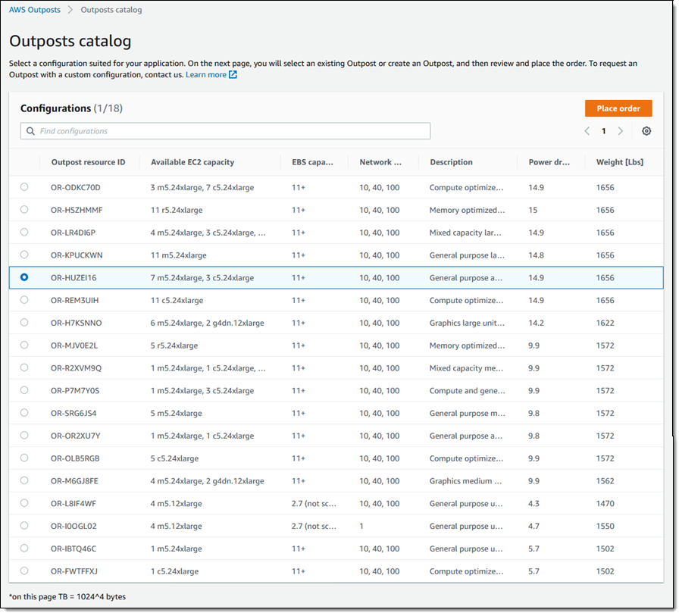
Task: Go to the AWS Outposts breadcrumb link
Action: pyautogui.click(x=35, y=10)
